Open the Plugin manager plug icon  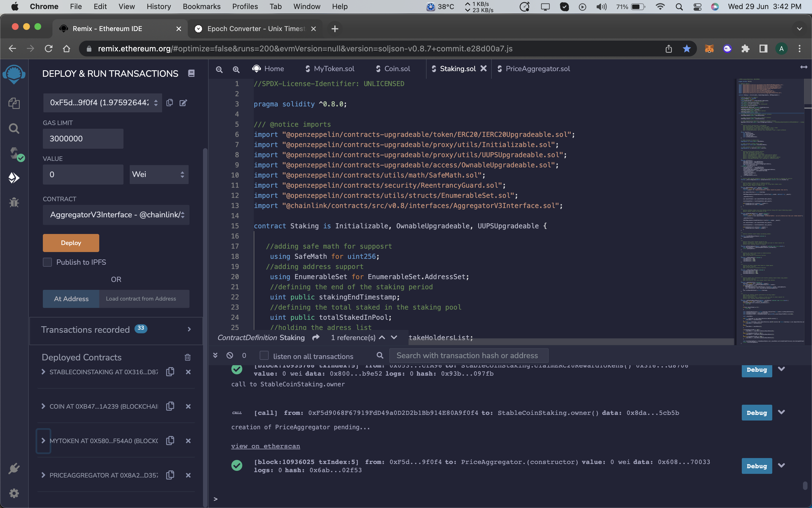pos(14,468)
